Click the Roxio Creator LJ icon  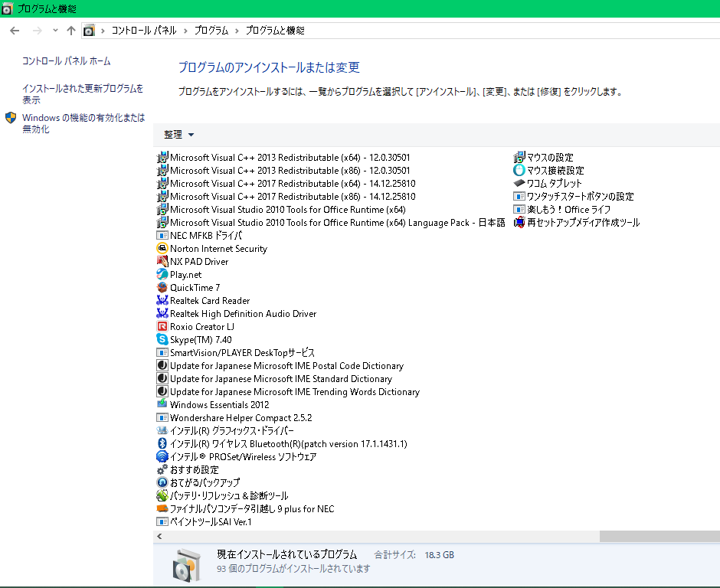[x=162, y=326]
